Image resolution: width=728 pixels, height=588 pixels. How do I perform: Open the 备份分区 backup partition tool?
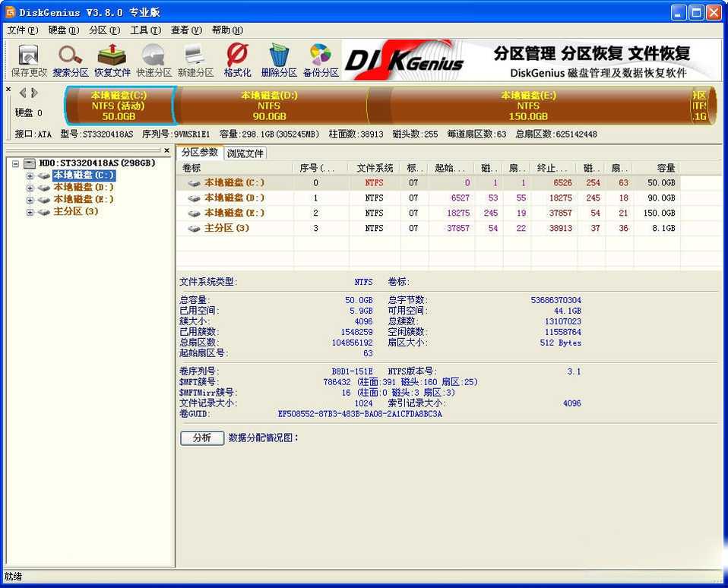point(321,60)
